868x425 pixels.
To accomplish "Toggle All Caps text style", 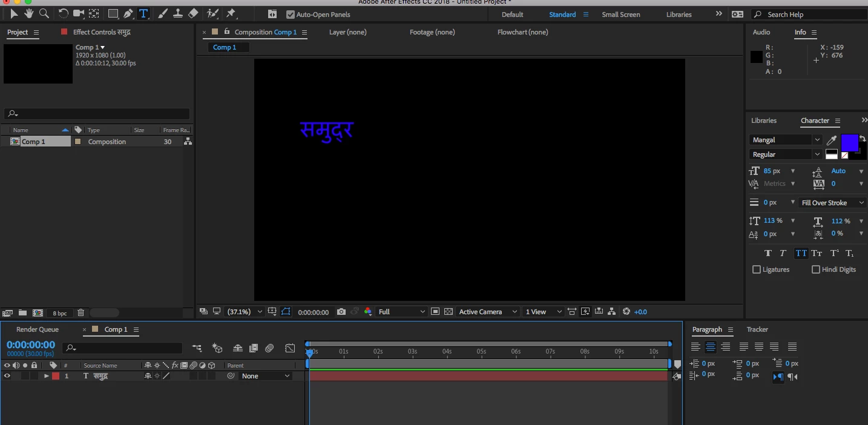I will tap(801, 254).
